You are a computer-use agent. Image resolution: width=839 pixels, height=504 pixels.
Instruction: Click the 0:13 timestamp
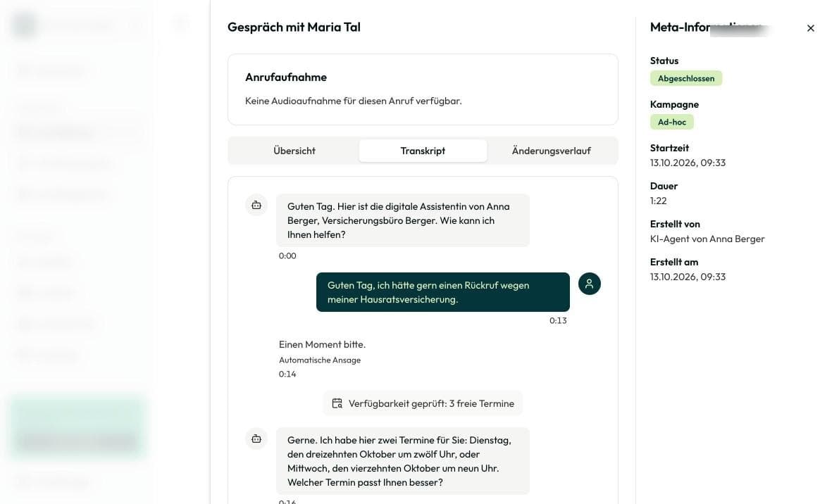(557, 321)
